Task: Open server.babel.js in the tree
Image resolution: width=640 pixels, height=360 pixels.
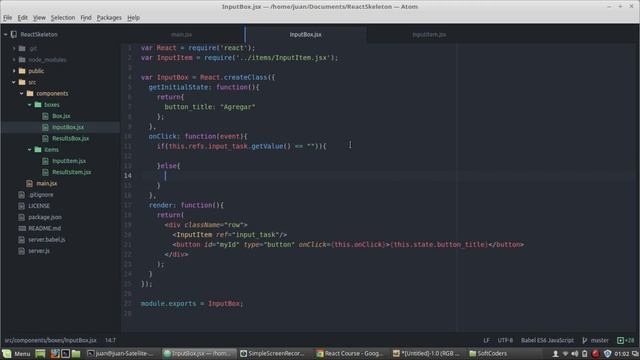Action: (x=47, y=240)
